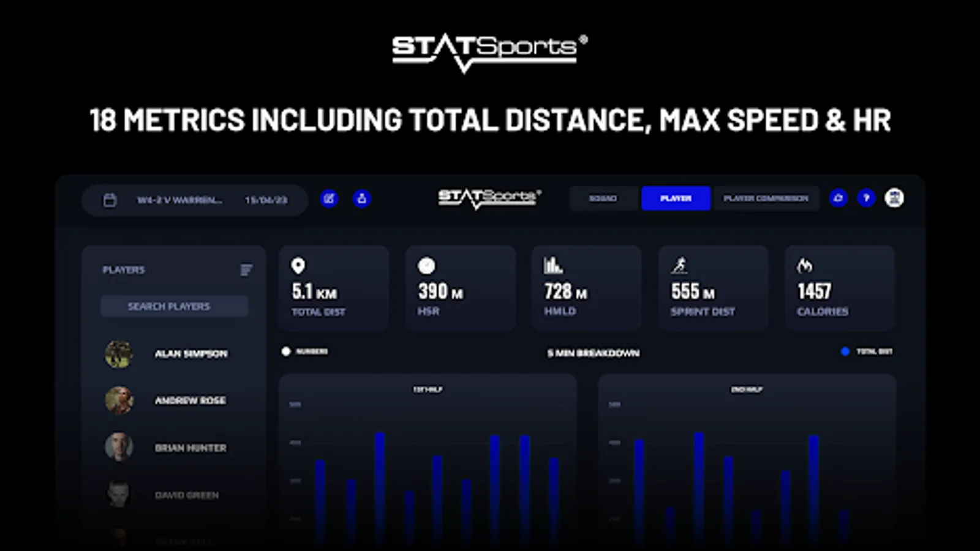Screen dimensions: 980x551
Task: Open the edit session pencil icon
Action: point(330,198)
